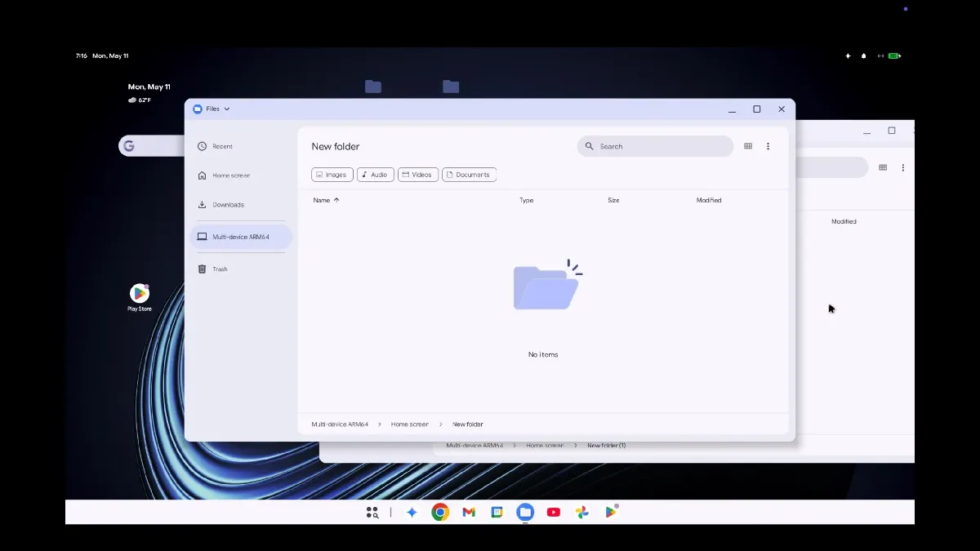Open Gmail from the taskbar
Viewport: 980px width, 551px height.
coord(469,513)
